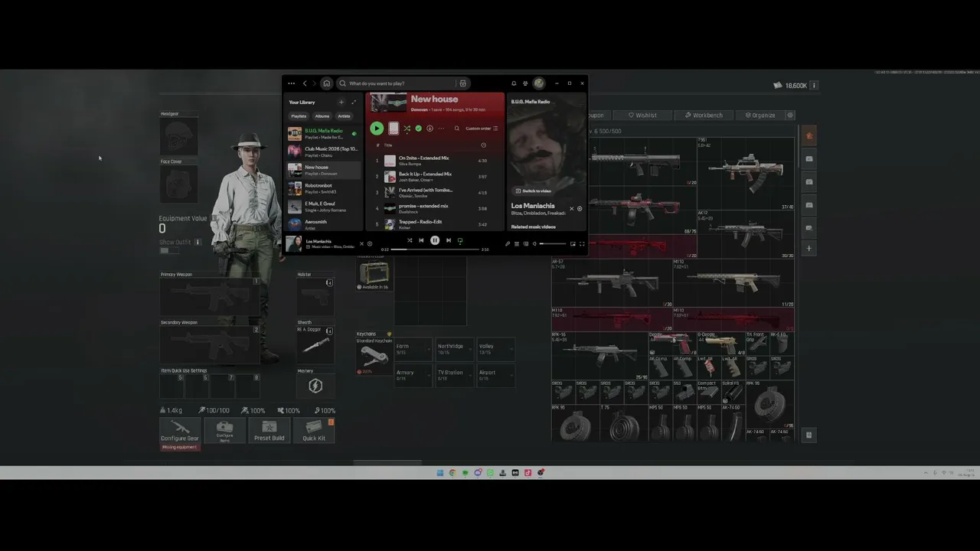Open the Airport keychain slot
980x551 pixels.
coord(496,375)
